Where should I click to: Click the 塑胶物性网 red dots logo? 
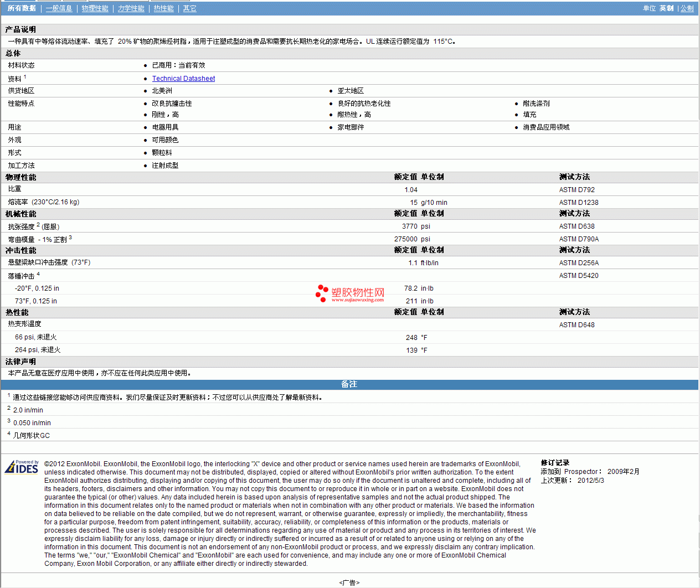[322, 293]
